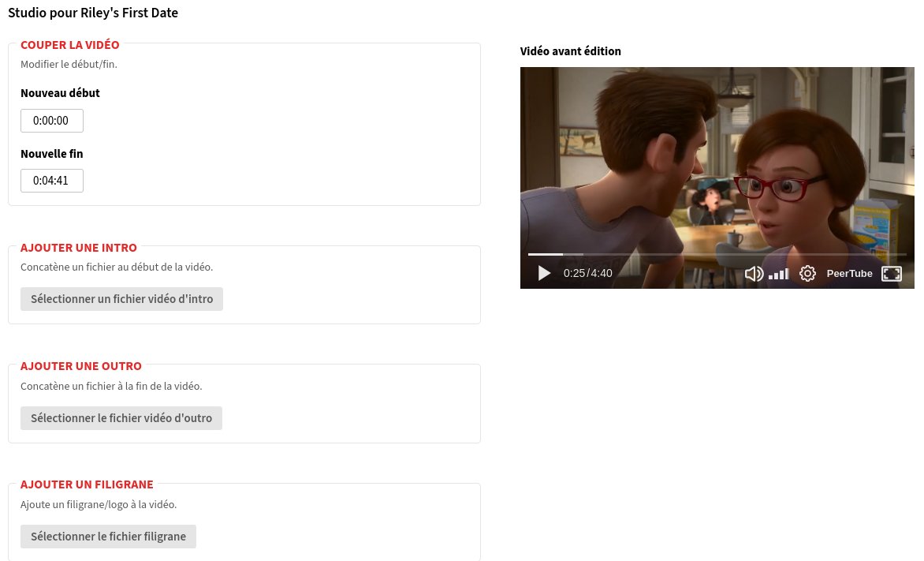Mute the video with the speaker icon
Viewport: 924px width, 561px height.
pyautogui.click(x=754, y=273)
